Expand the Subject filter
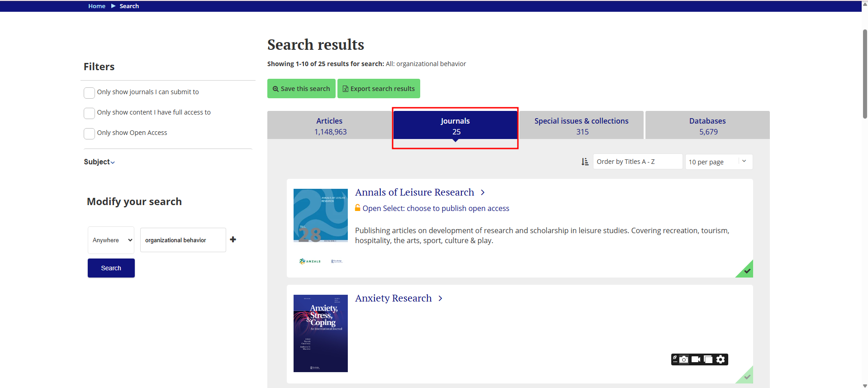 [x=99, y=162]
